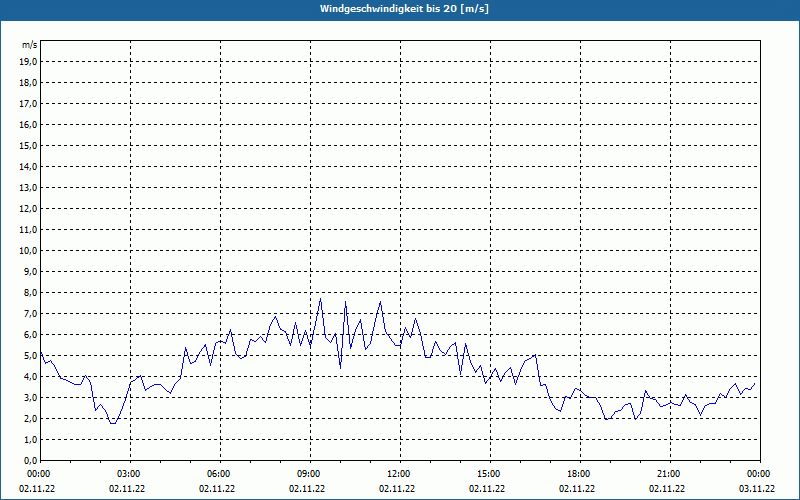Select the '8,0' y-axis label

30,293
